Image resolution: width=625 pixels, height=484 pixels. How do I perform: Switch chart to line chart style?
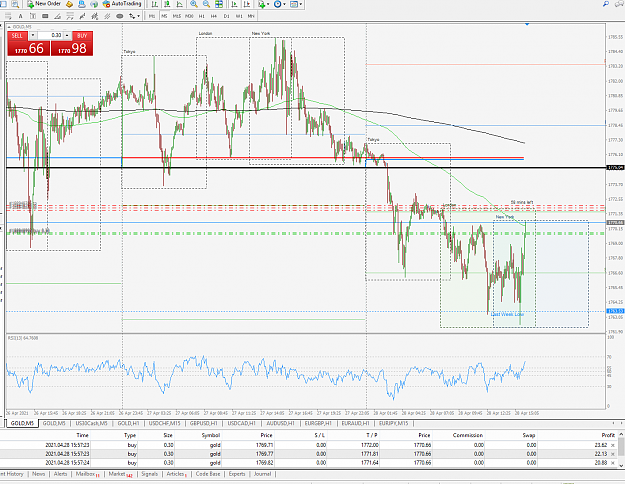click(180, 4)
